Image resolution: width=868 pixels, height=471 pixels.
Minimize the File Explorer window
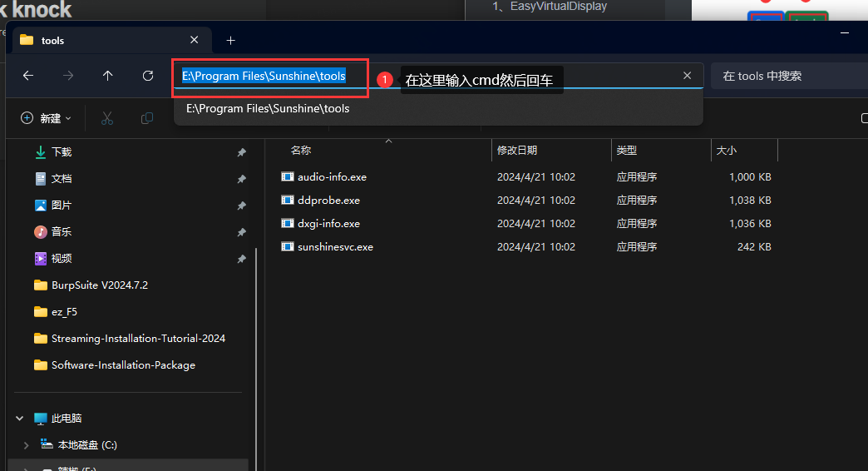pos(845,33)
